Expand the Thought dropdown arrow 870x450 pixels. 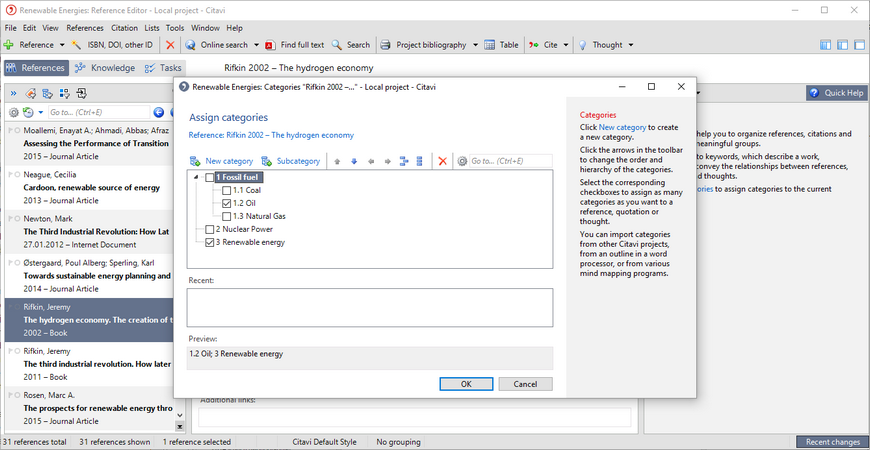[x=630, y=45]
